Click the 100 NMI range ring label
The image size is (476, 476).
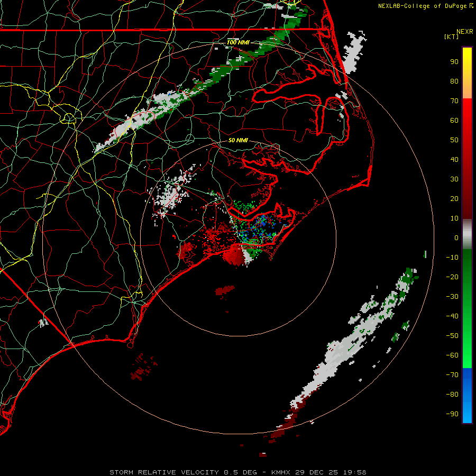coord(238,42)
